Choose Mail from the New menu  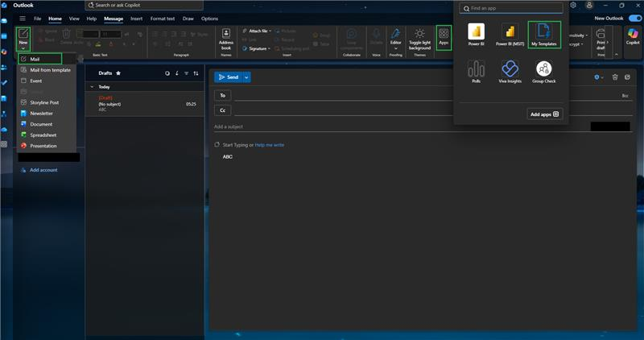tap(39, 59)
